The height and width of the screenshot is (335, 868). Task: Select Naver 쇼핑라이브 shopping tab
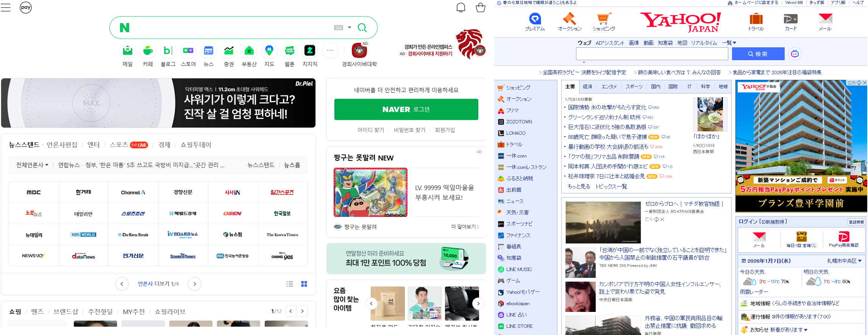[170, 312]
